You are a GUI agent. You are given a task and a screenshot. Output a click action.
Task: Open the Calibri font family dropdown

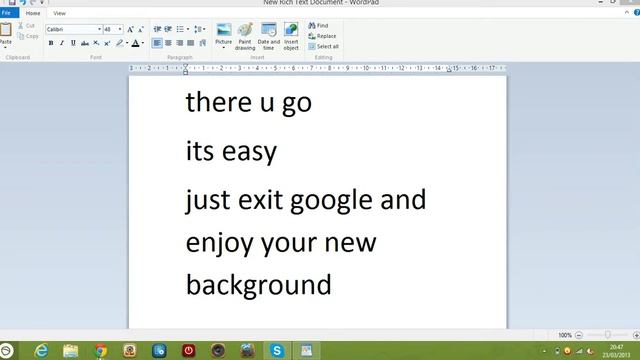click(99, 29)
